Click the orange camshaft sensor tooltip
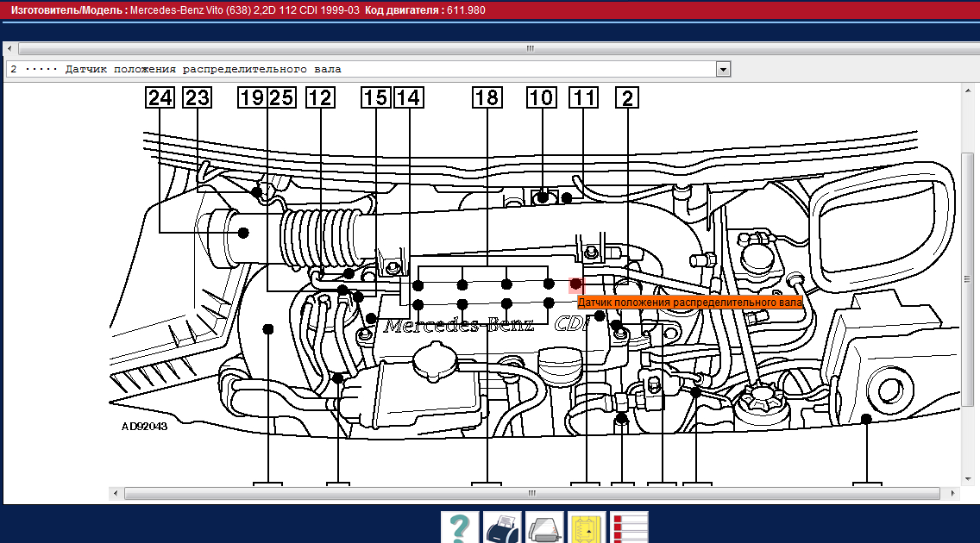Screen dimensions: 980x543 pos(689,303)
